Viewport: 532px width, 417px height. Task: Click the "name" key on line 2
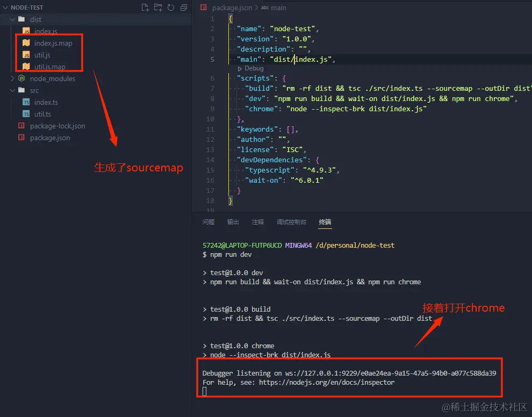(249, 29)
